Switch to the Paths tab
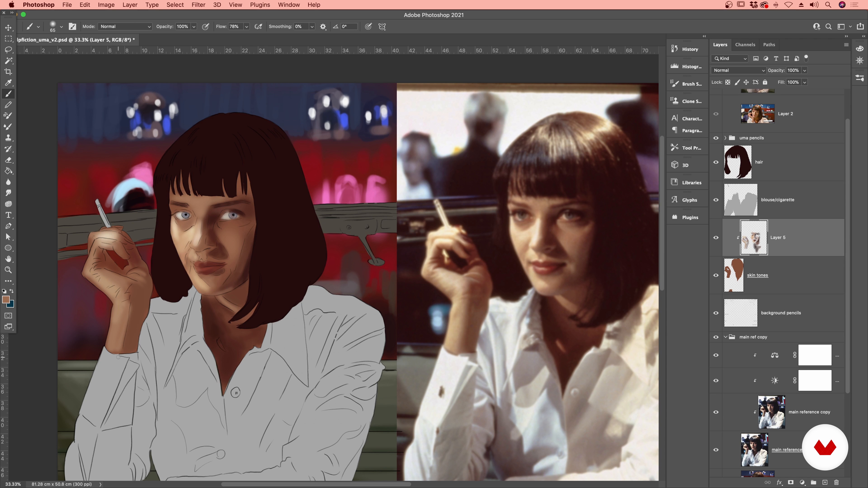The height and width of the screenshot is (488, 868). (x=769, y=45)
